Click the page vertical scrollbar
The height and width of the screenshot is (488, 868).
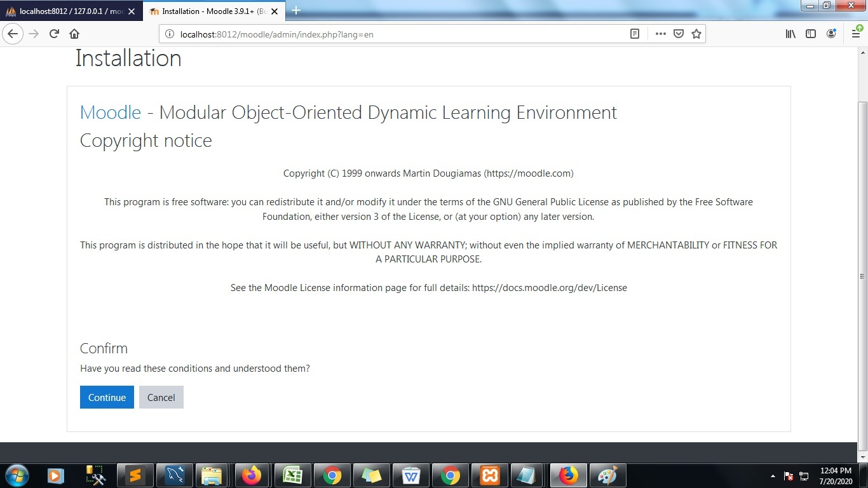(x=862, y=276)
